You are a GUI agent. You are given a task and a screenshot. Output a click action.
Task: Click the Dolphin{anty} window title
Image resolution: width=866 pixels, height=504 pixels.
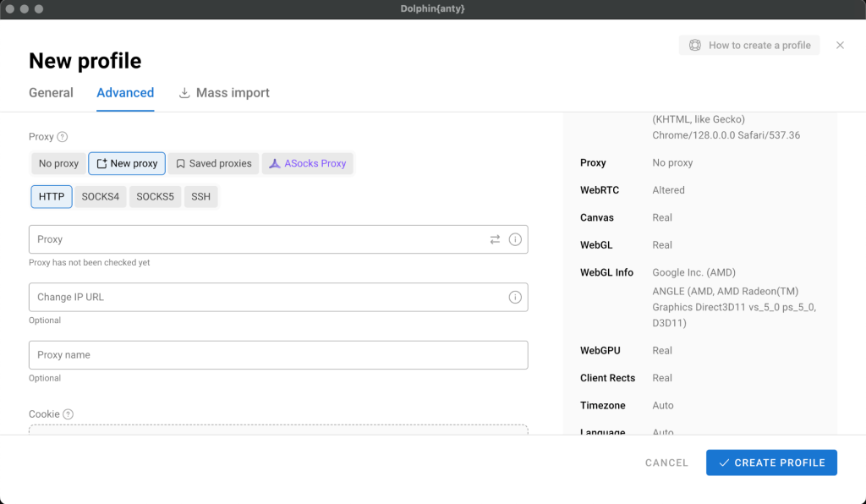click(432, 8)
